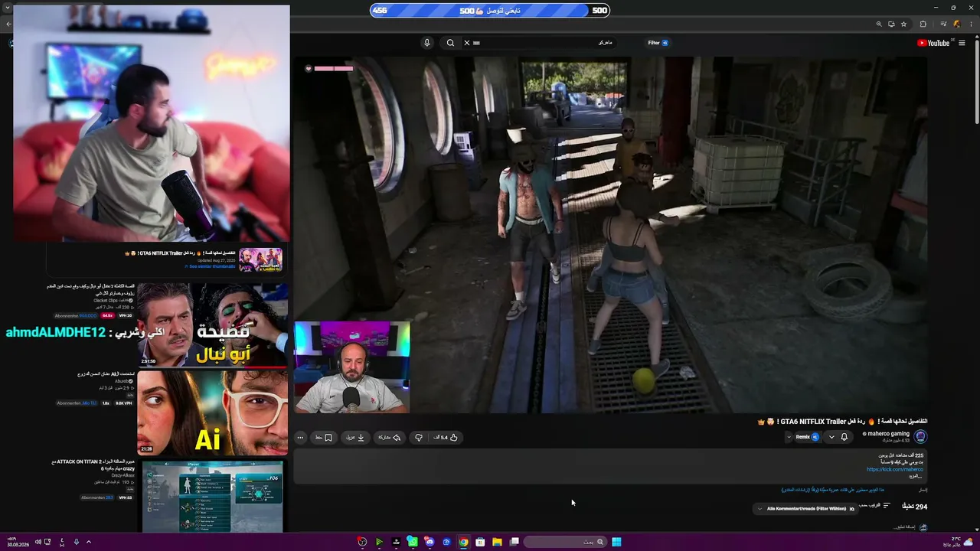
Task: Open the Attack on Titan 2 video thumbnail
Action: point(213,496)
